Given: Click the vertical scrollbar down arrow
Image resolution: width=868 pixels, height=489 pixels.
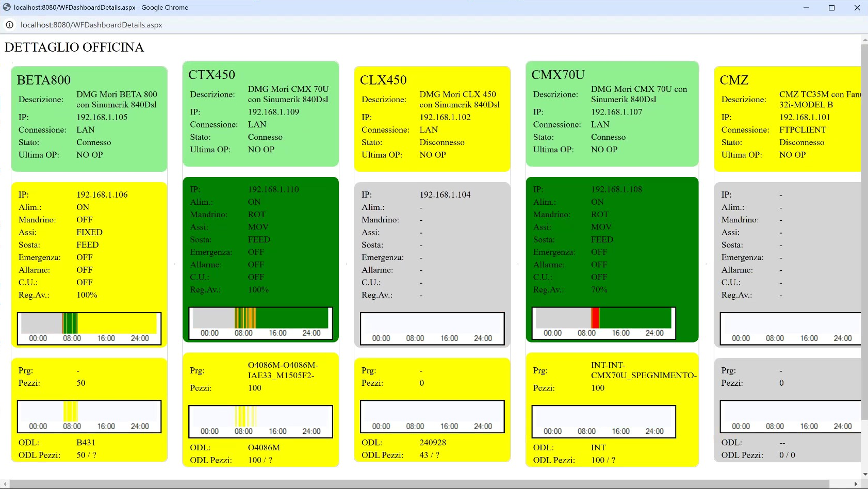Looking at the screenshot, I should [x=864, y=475].
